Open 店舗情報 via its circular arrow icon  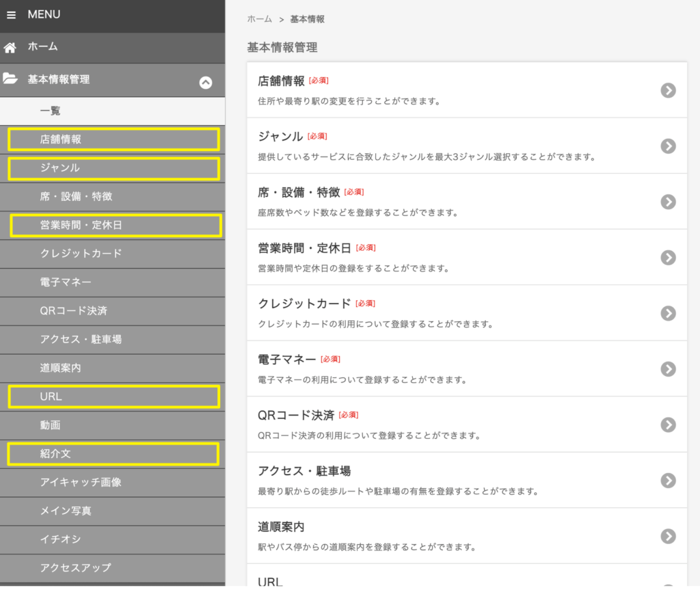point(668,90)
